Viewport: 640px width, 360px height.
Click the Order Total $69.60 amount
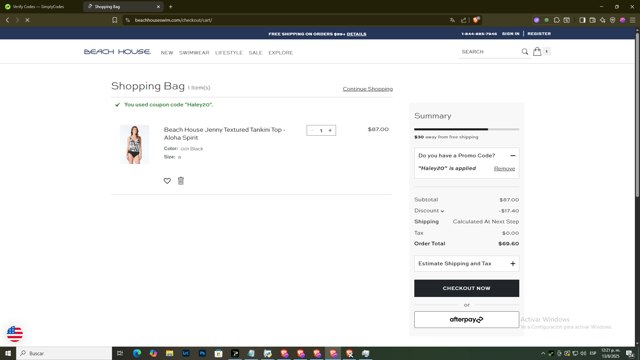click(x=509, y=244)
